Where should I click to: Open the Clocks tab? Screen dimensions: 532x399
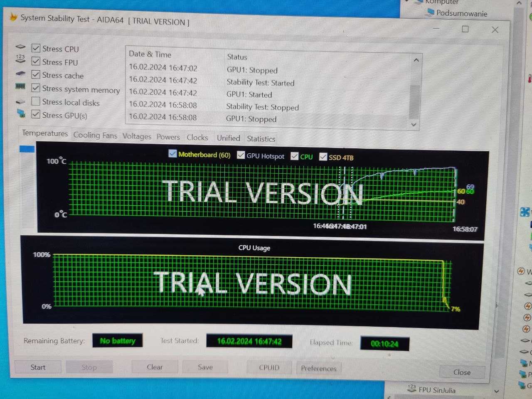tap(197, 137)
